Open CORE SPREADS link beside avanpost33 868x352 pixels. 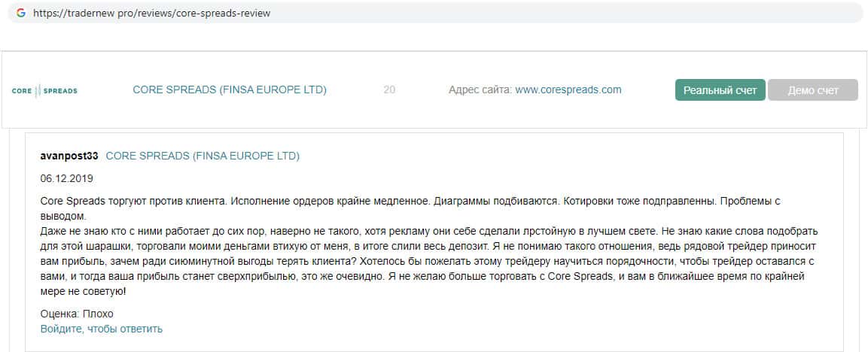203,156
